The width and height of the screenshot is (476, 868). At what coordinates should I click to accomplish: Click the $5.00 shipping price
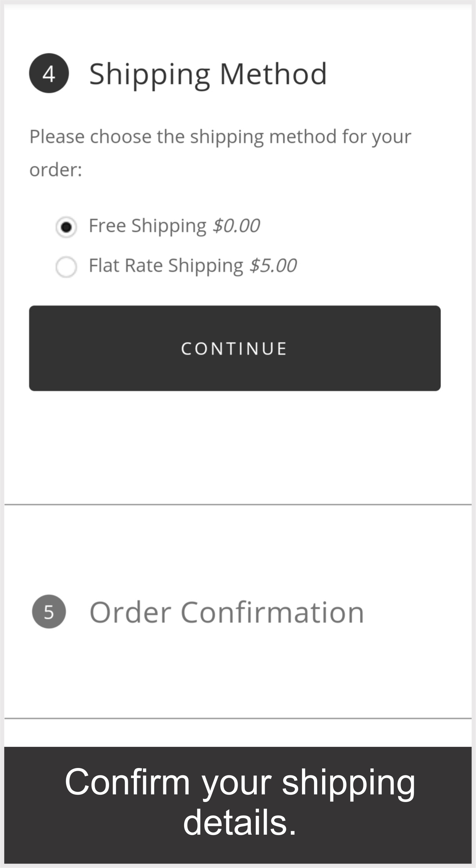pos(273,266)
